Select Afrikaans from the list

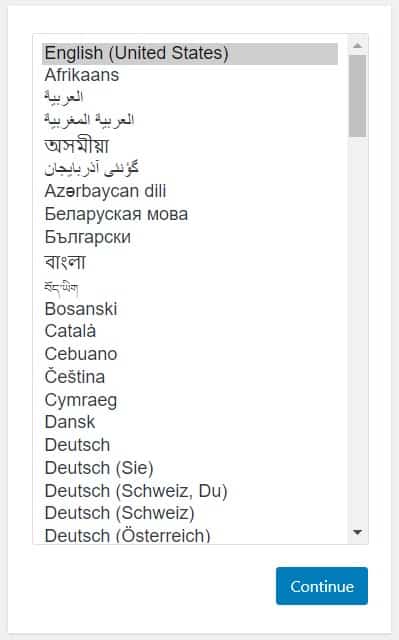click(190, 75)
